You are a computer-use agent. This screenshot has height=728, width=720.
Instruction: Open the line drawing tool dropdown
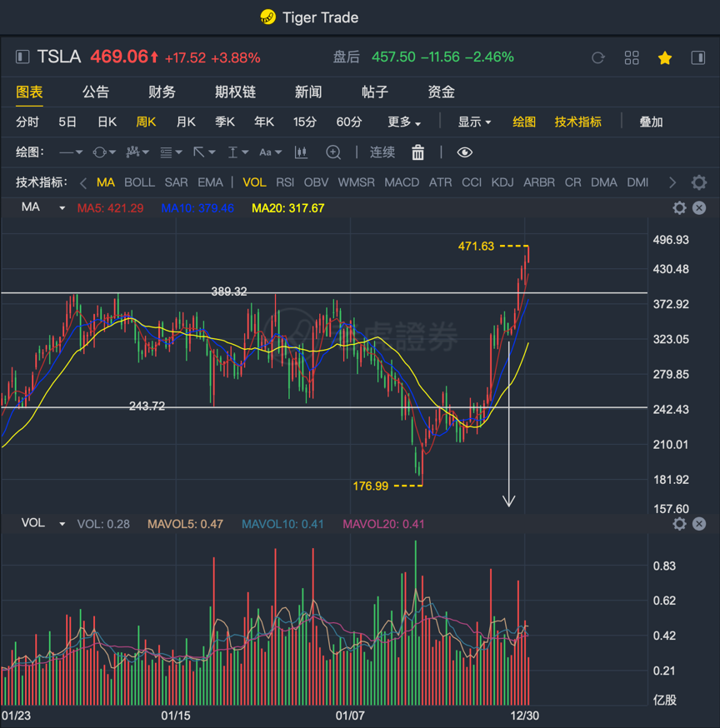(x=71, y=152)
